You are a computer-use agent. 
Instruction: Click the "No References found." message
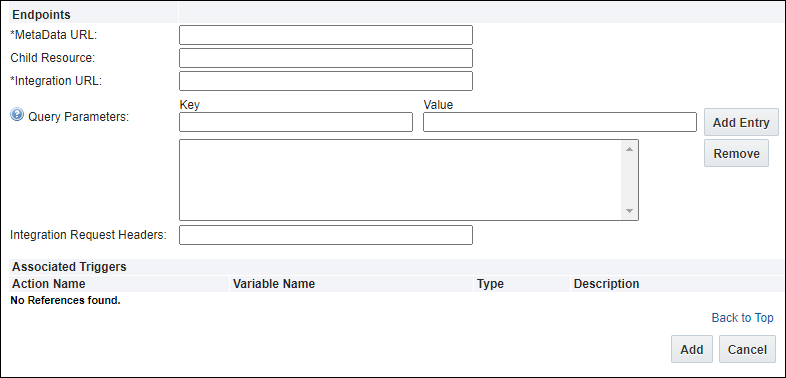tap(66, 301)
